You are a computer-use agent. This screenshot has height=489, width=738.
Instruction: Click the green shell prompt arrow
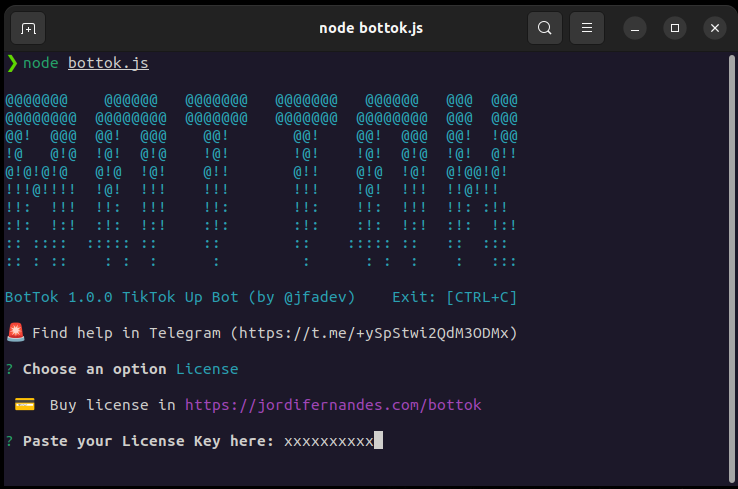point(12,63)
